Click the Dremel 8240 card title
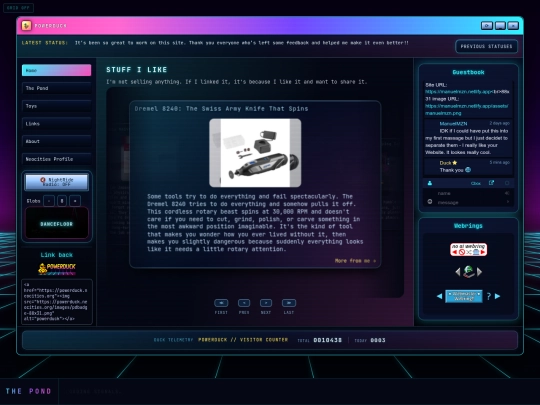Image resolution: width=540 pixels, height=405 pixels. point(221,109)
